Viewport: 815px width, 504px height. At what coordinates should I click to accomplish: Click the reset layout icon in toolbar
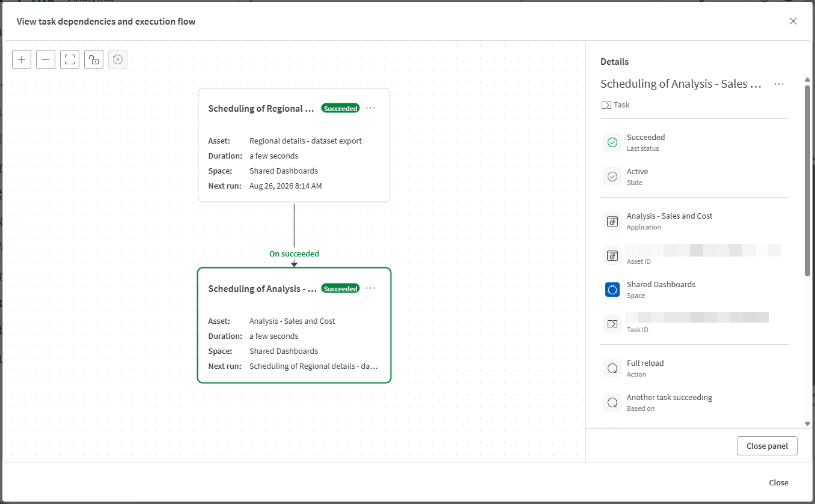pos(118,59)
